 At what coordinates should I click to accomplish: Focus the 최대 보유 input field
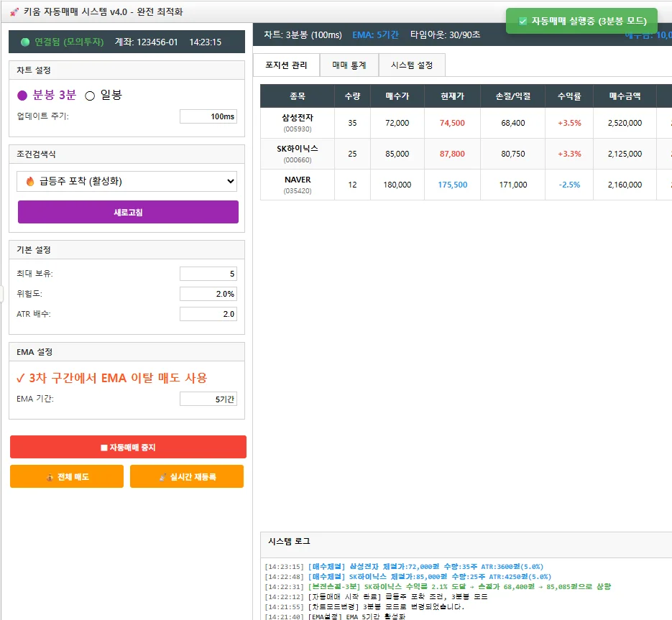[208, 274]
